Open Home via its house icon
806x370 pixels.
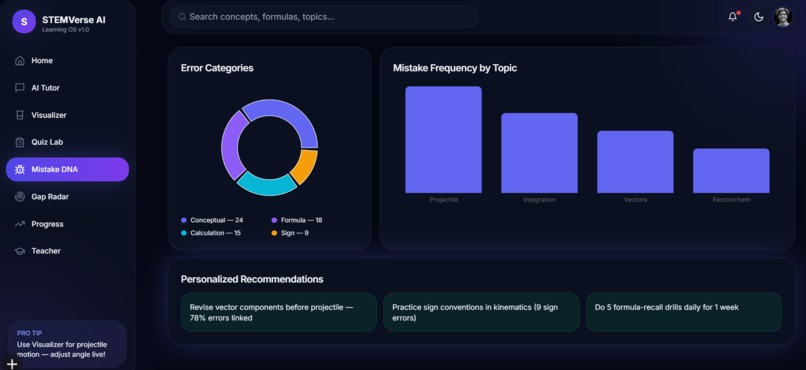[x=20, y=61]
